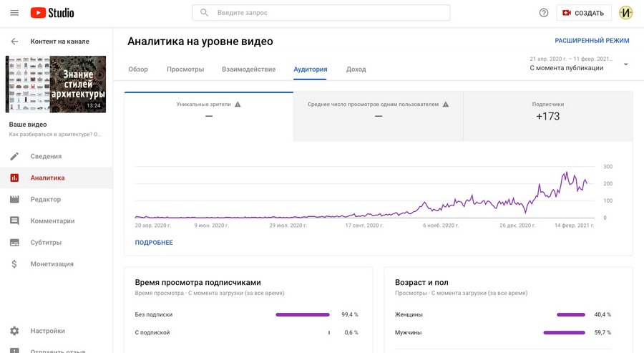Click the РАСШИРЕННЫЙ РЕЖИМ link
This screenshot has width=644, height=353.
pos(592,42)
